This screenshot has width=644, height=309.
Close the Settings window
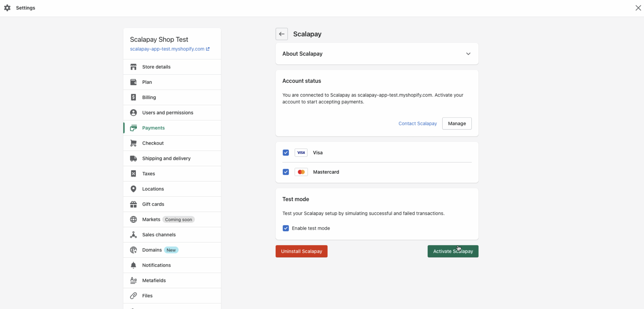[638, 8]
